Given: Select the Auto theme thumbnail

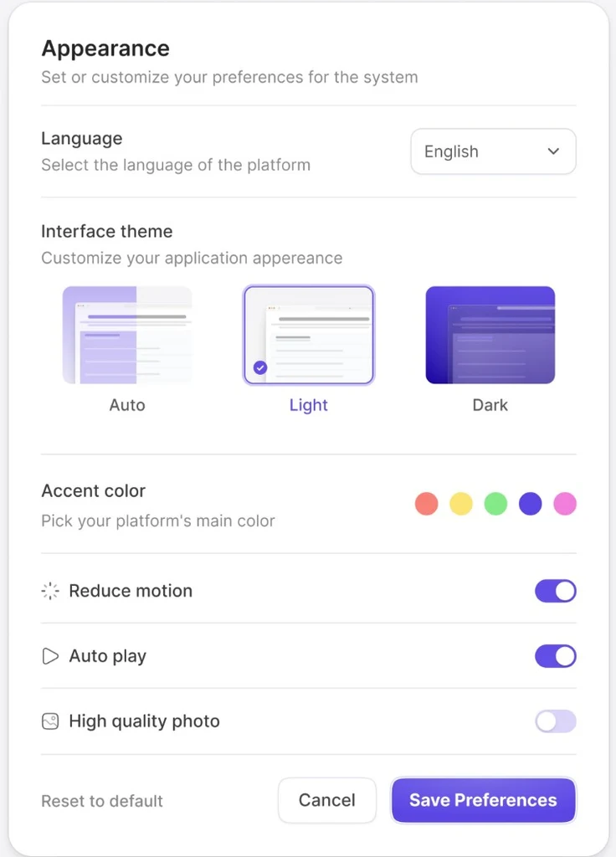Looking at the screenshot, I should coord(127,335).
